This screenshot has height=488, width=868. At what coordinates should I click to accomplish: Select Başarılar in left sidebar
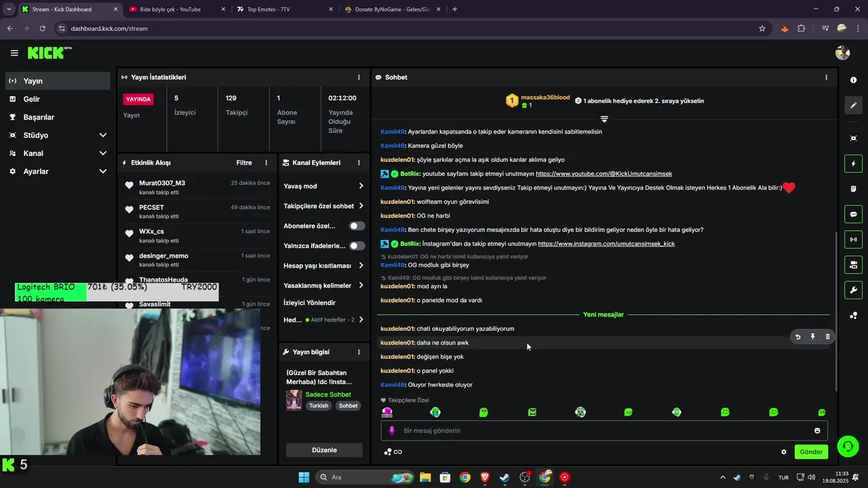point(58,117)
